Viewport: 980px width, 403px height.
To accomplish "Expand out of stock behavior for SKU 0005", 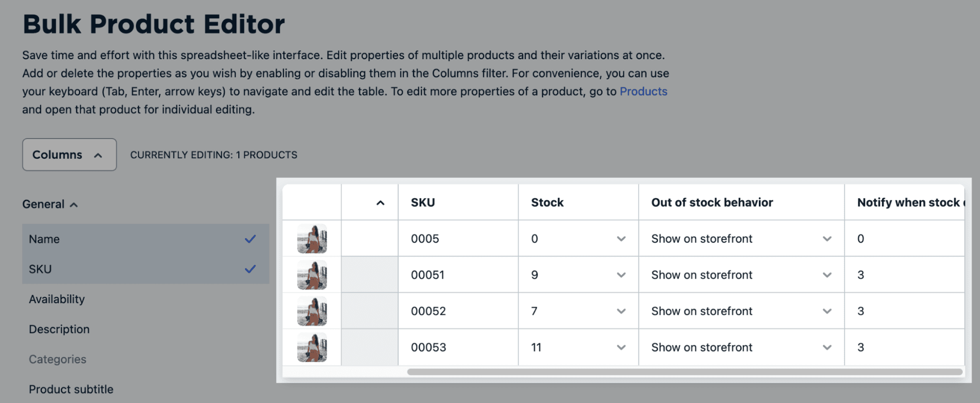I will 827,239.
